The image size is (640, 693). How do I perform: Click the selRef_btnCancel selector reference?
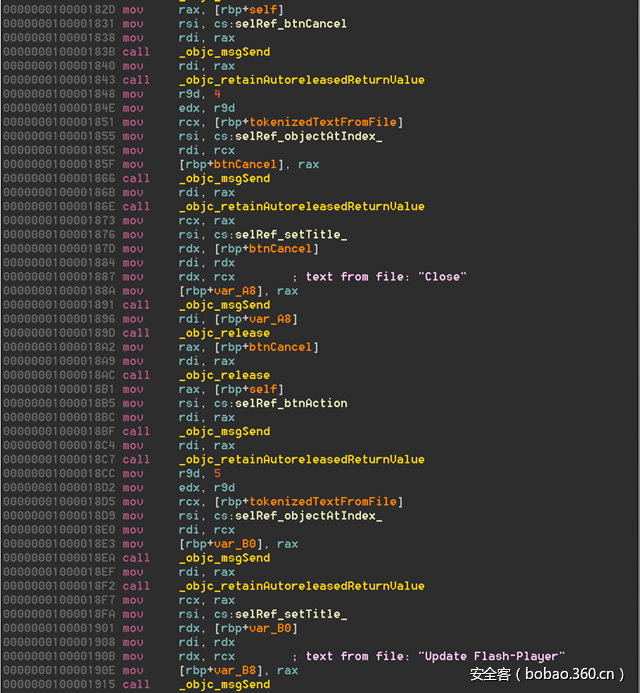coord(291,23)
